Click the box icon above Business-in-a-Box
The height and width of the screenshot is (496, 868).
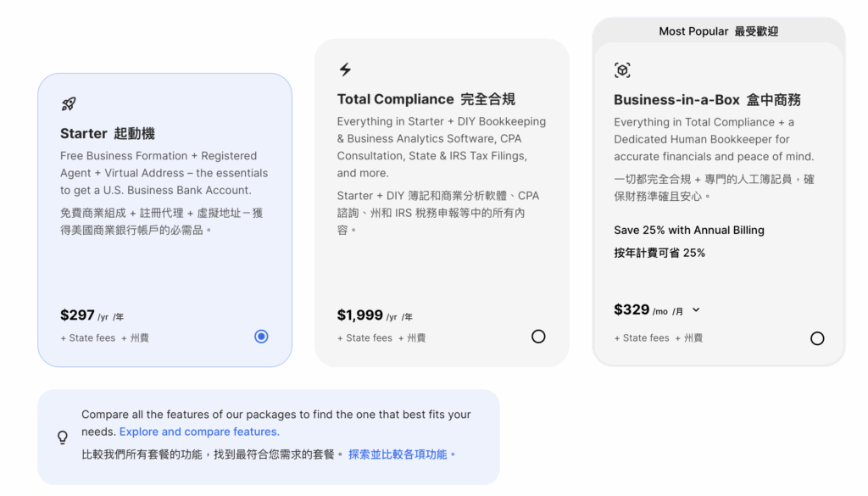[622, 70]
